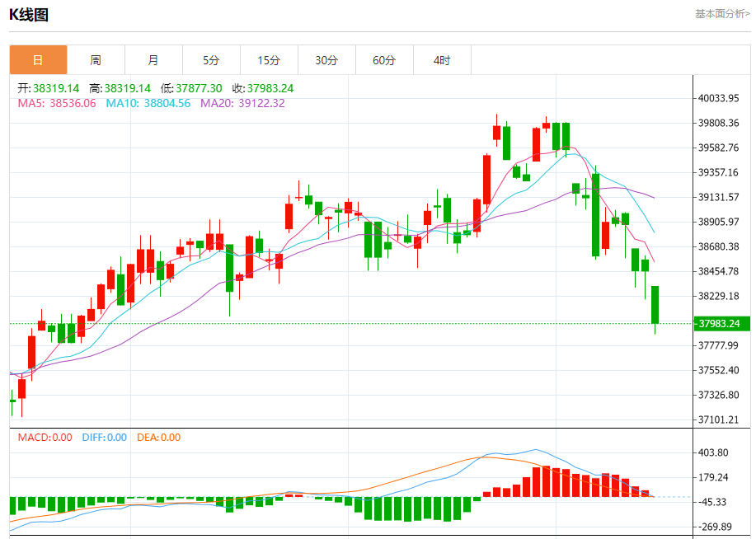Open the 4时 interval tab
This screenshot has height=539, width=756.
point(442,60)
